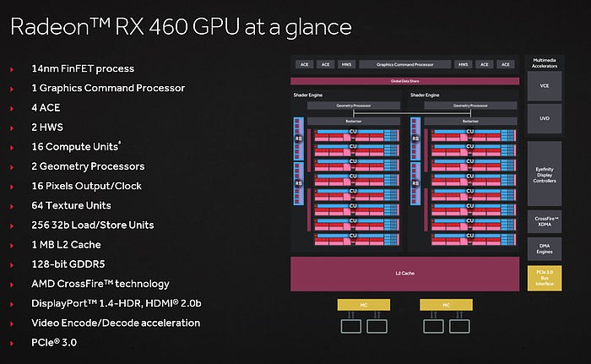Viewport: 591px width, 364px height.
Task: Click the "AMD CrossFire technology" bullet line
Action: click(x=100, y=284)
